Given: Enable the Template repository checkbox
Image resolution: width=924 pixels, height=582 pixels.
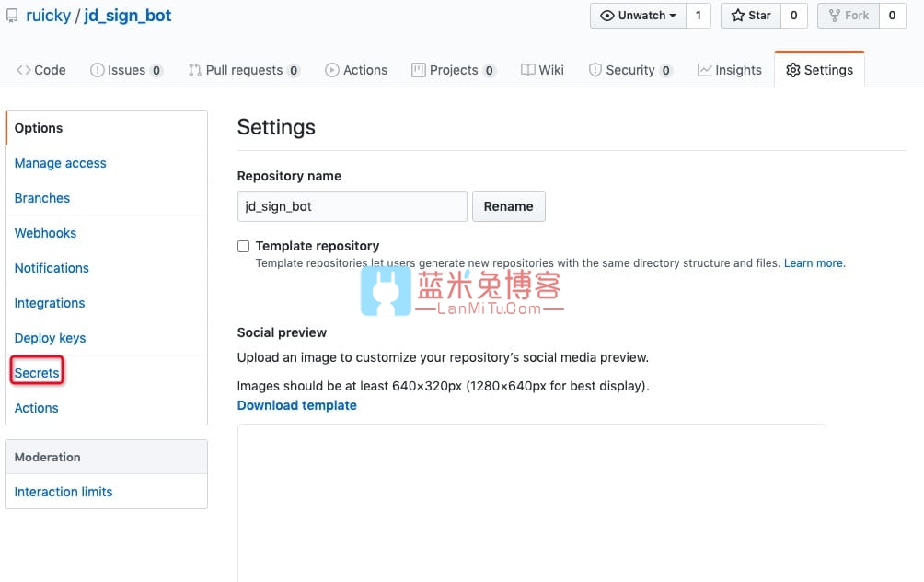Looking at the screenshot, I should [x=243, y=247].
